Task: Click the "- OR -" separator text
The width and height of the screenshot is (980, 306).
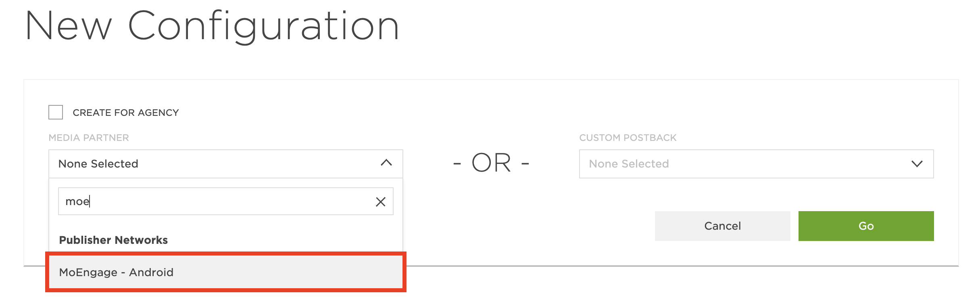Action: [491, 163]
